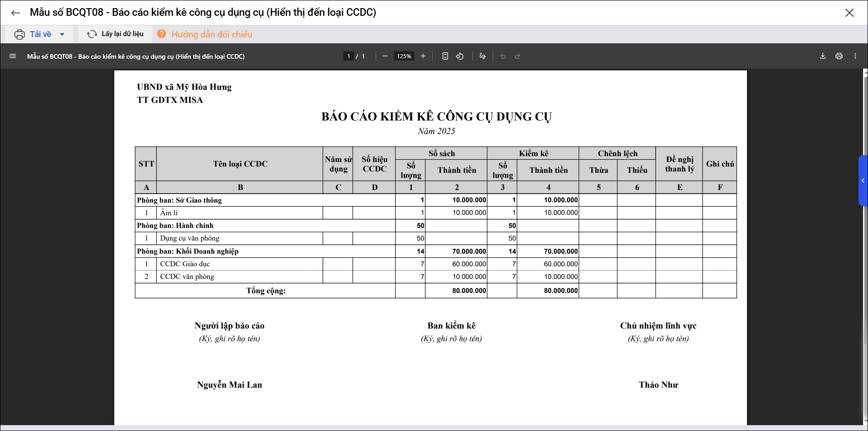Screen dimensions: 868x431
Task: Expand the blue side panel handle
Action: click(863, 181)
